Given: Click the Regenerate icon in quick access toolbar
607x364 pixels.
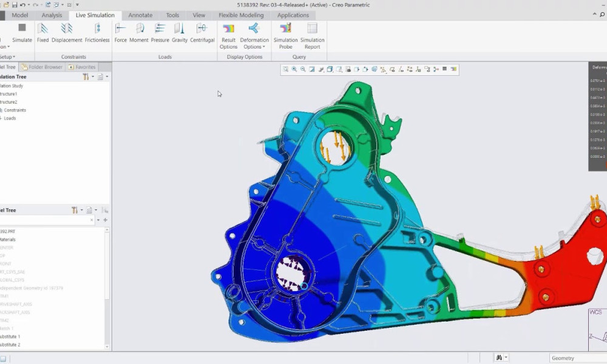Looking at the screenshot, I should [47, 5].
